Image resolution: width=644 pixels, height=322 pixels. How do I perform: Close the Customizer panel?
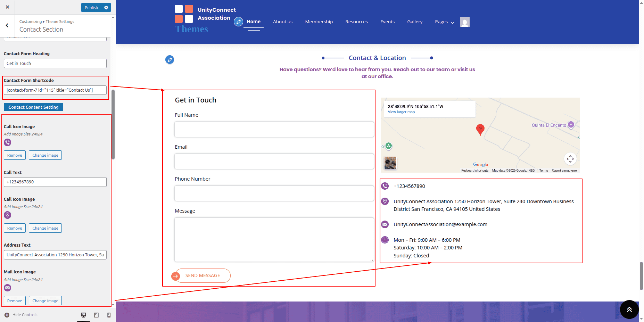7,7
